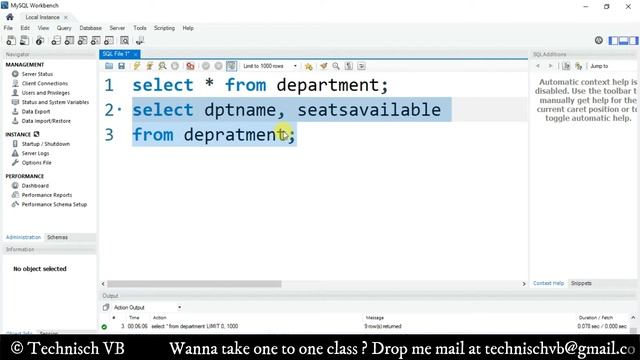Viewport: 640px width, 360px height.
Task: Create a new function icon
Action: [x=109, y=40]
